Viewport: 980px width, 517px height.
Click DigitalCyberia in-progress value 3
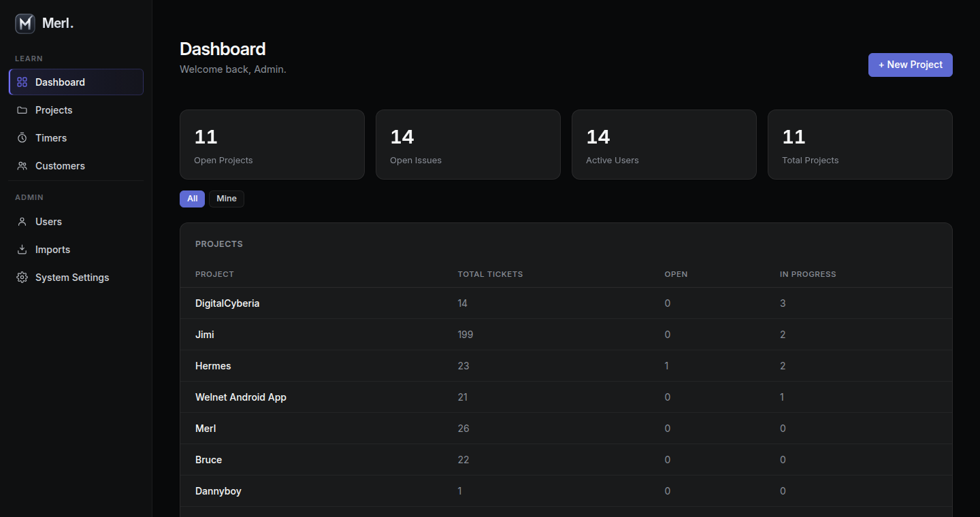tap(783, 303)
